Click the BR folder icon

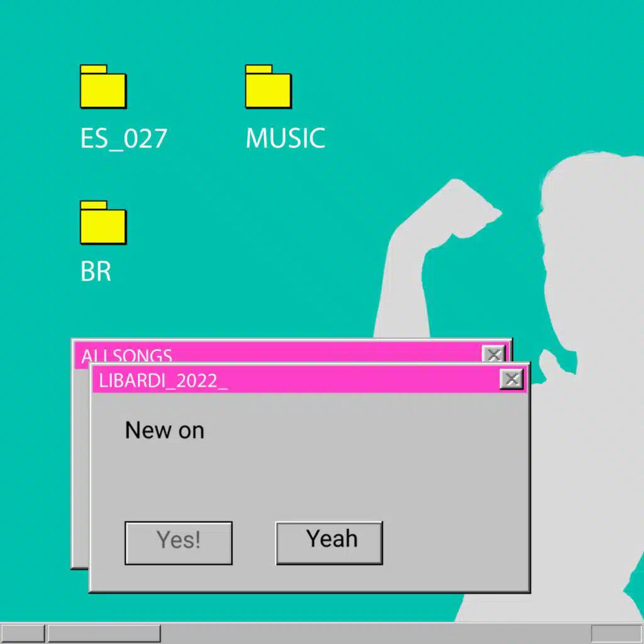(x=103, y=223)
